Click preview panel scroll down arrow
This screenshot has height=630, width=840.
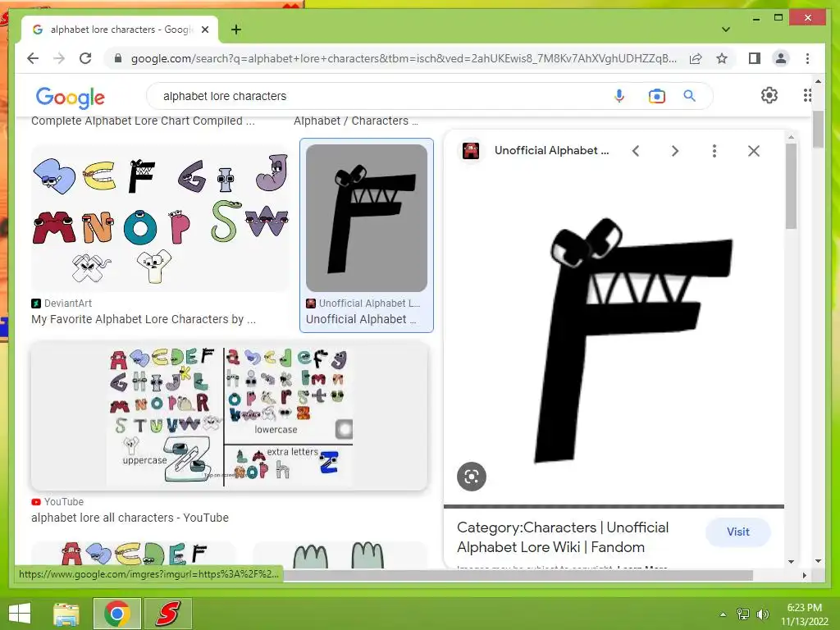click(x=792, y=561)
